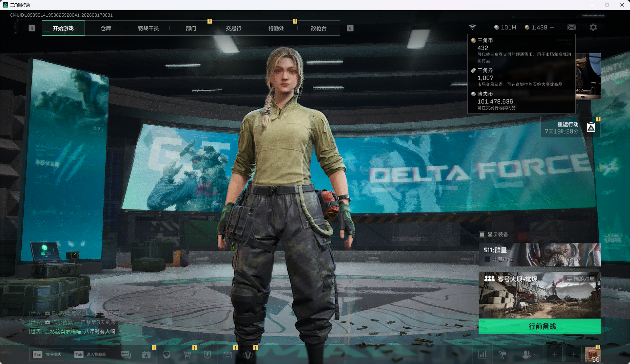Click the 7天19时29分 countdown text

(x=561, y=131)
